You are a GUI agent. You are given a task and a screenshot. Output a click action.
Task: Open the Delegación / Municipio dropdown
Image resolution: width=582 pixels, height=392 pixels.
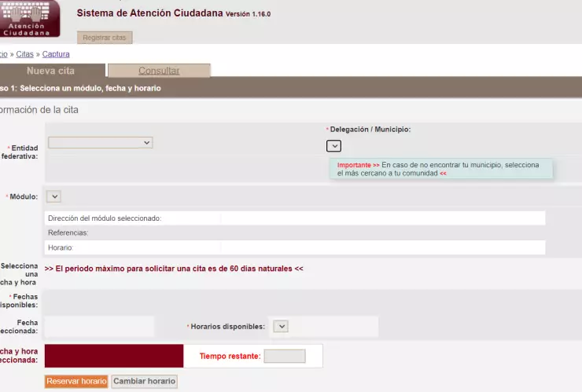[333, 145]
